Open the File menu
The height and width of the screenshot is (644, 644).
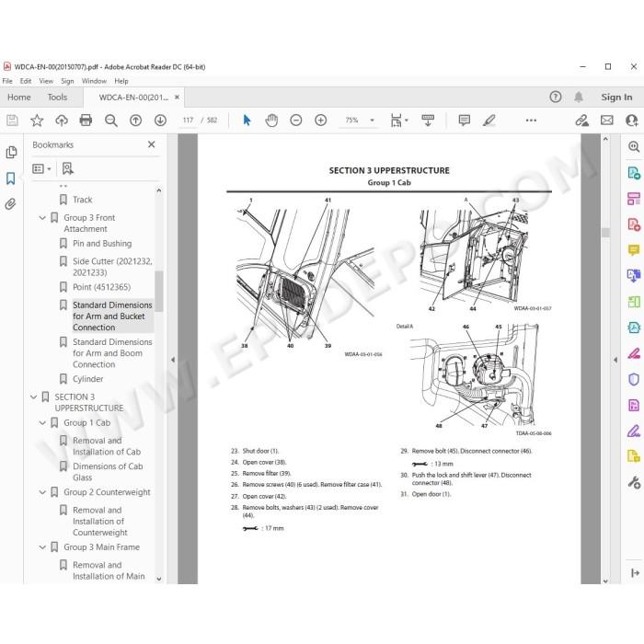[7, 81]
